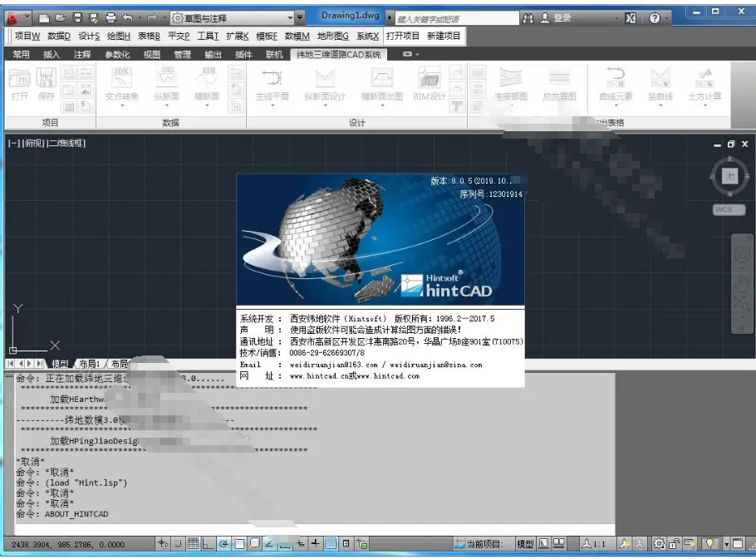Click the WCS coordinate system dropdown
Image resolution: width=756 pixels, height=559 pixels.
[x=729, y=209]
